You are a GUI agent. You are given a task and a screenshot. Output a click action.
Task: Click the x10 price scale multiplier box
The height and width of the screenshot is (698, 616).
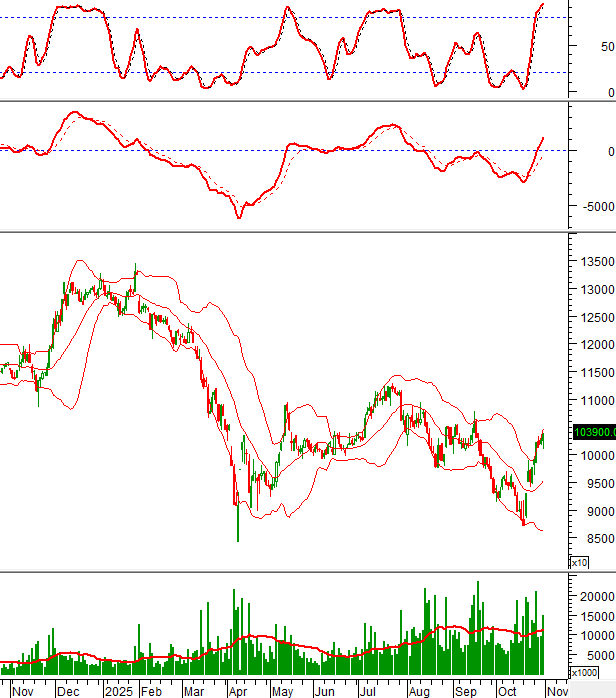pyautogui.click(x=579, y=563)
